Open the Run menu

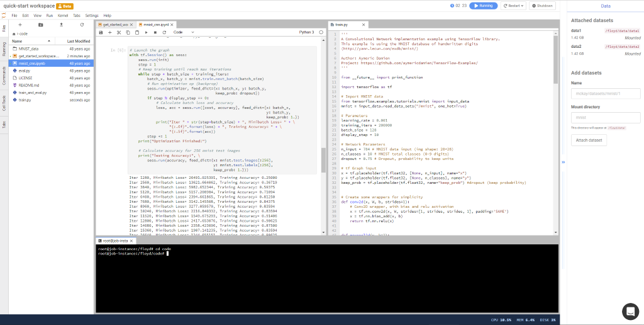pos(50,15)
